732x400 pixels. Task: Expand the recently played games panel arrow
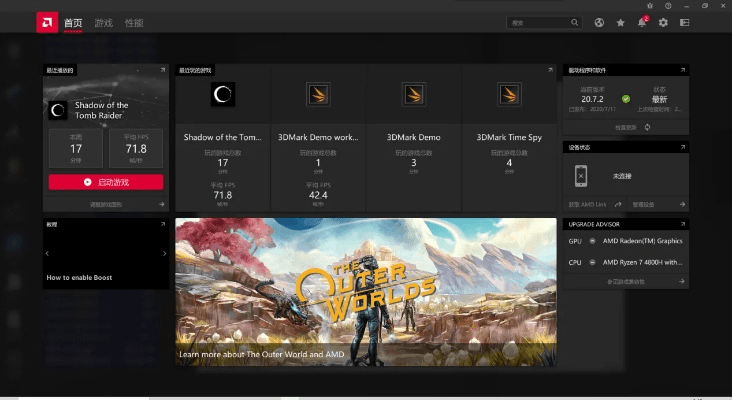(x=549, y=70)
